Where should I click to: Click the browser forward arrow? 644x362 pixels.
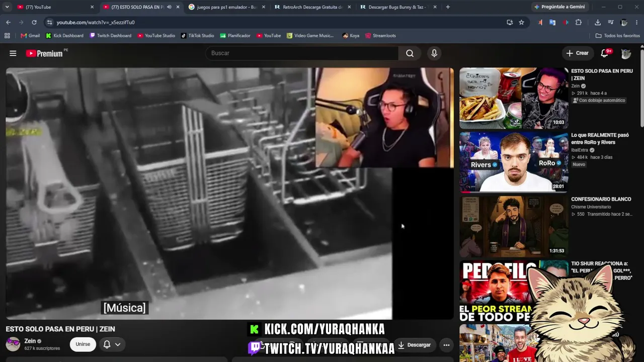tap(21, 22)
